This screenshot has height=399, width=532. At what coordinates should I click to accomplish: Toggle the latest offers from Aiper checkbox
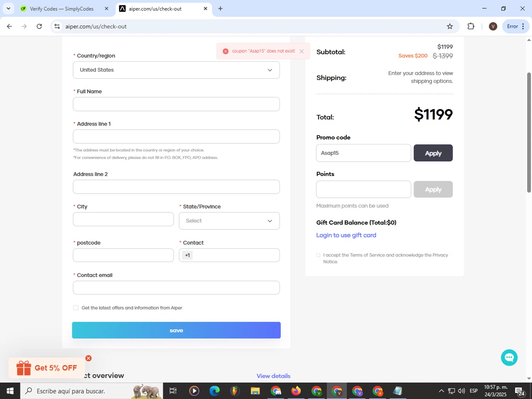click(76, 308)
